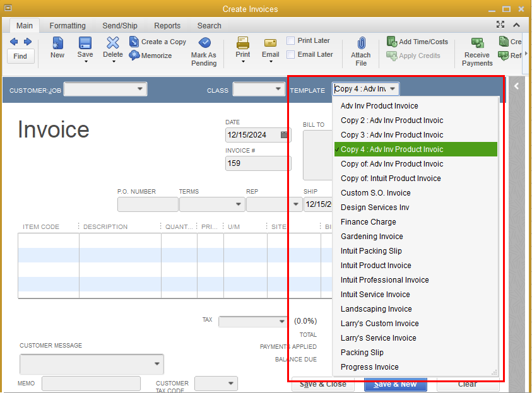Toggle the Email Later checkbox
Screen dimensions: 532x393
click(x=291, y=54)
